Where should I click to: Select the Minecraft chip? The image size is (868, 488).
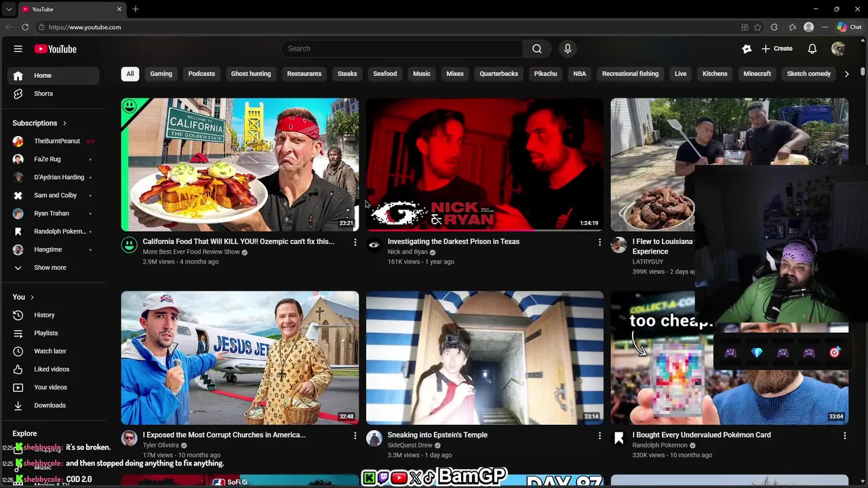pyautogui.click(x=757, y=74)
